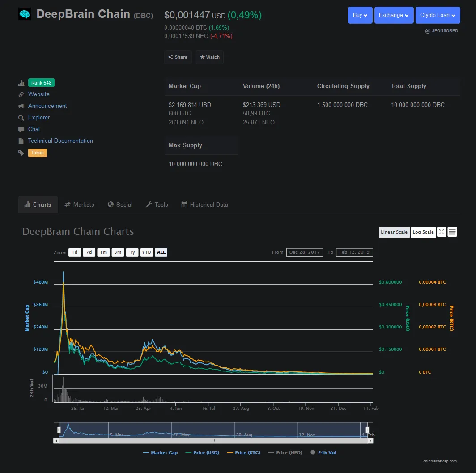Open the Chat link
Screen dimensions: 476x473
coord(34,129)
